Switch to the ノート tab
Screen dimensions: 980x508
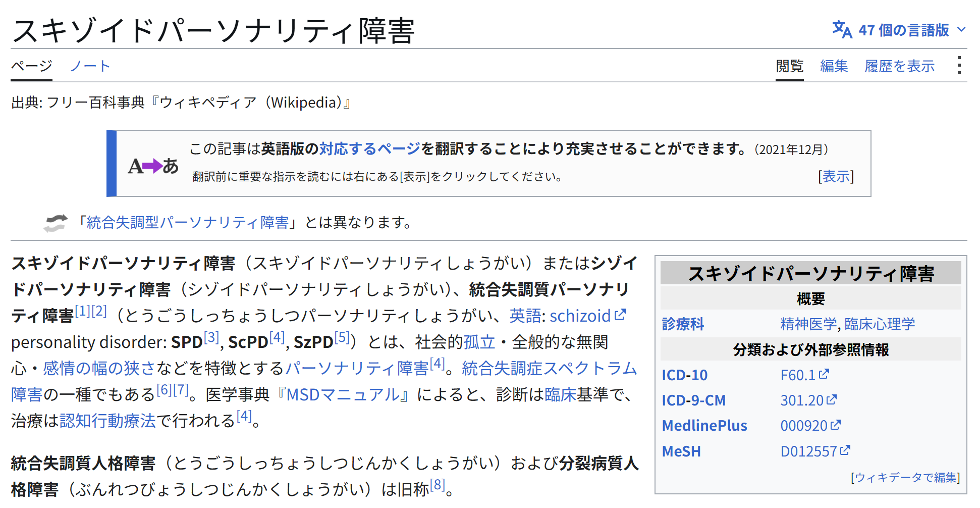pyautogui.click(x=90, y=66)
